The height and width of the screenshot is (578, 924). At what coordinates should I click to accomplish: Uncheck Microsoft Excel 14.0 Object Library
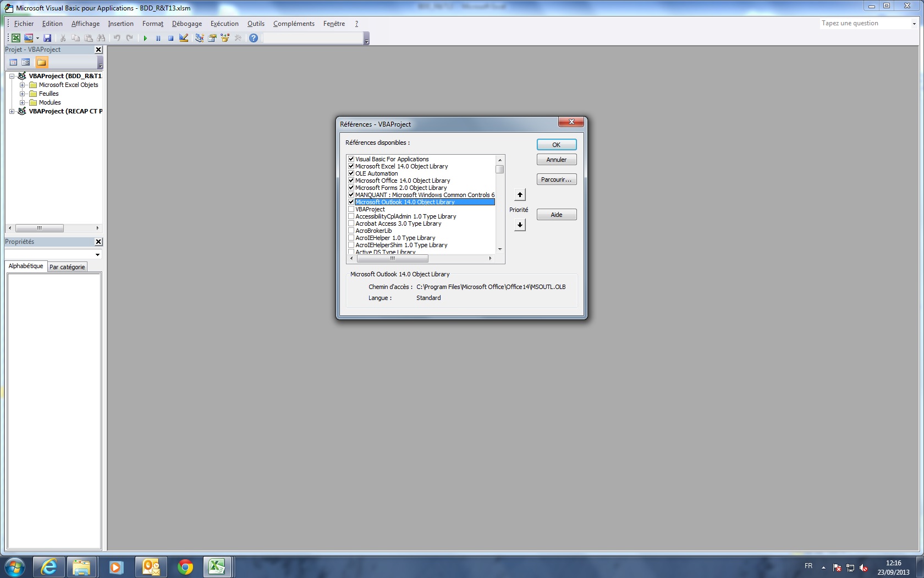[x=351, y=166]
